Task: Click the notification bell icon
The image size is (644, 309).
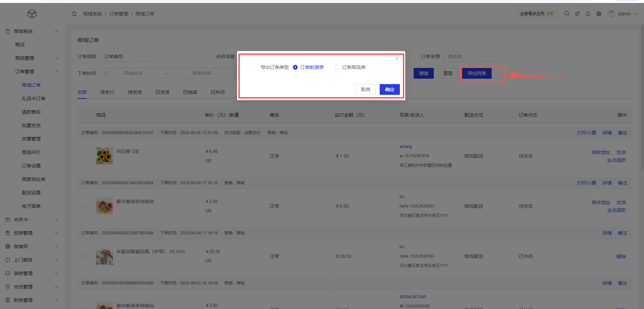Action: tap(588, 14)
